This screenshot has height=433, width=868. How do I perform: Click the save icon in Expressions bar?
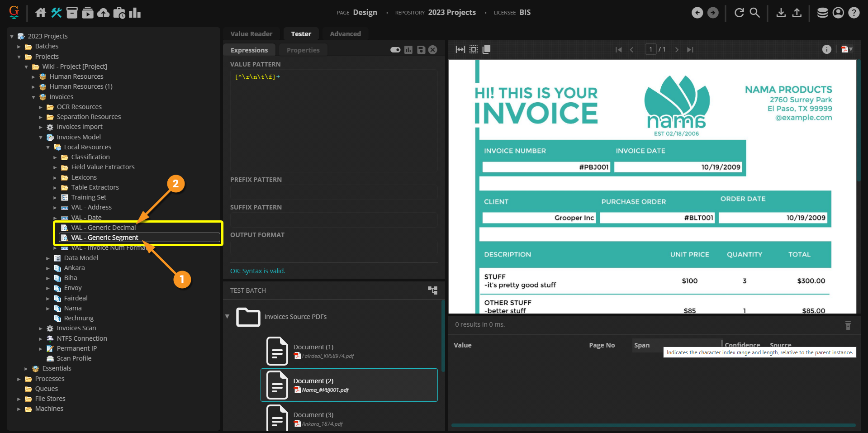click(421, 50)
